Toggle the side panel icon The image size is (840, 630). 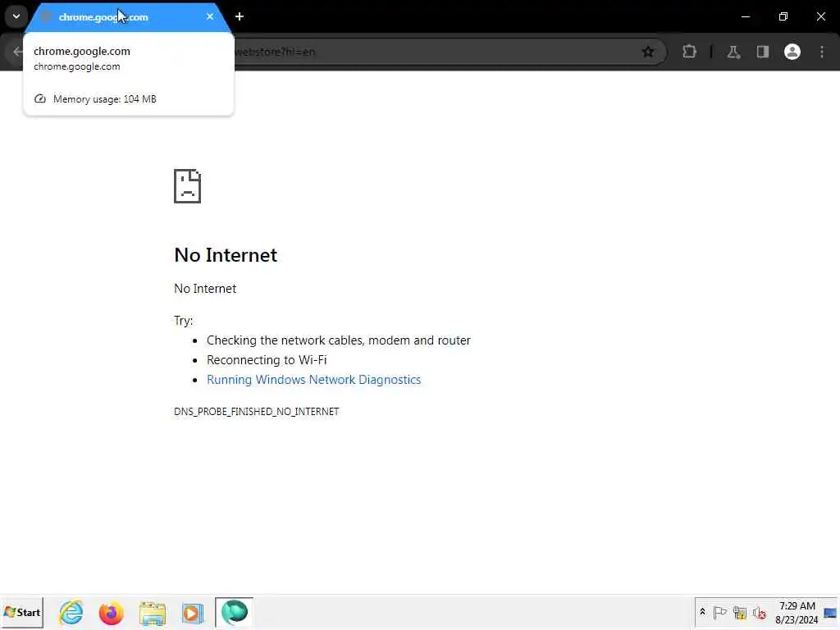(x=763, y=52)
